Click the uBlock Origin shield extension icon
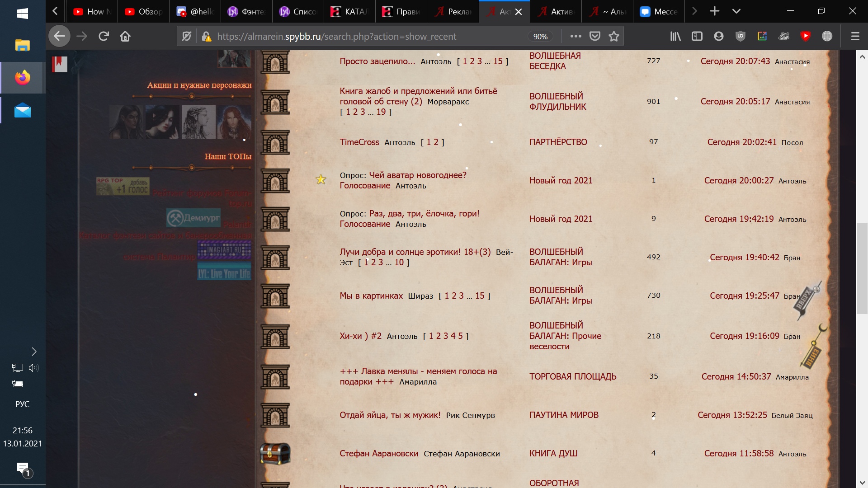Image resolution: width=868 pixels, height=488 pixels. point(740,36)
